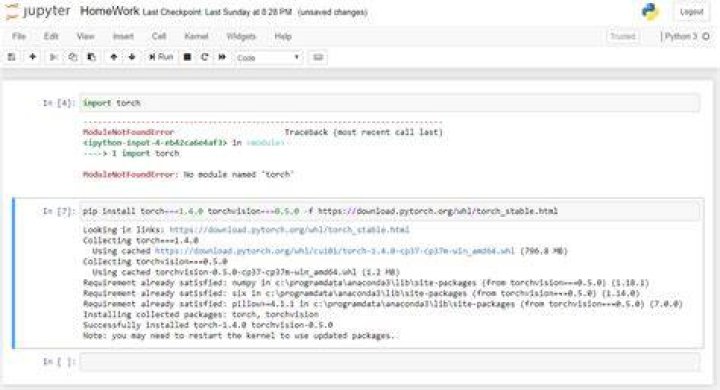Insert a cell below with the plus icon
This screenshot has width=720, height=390.
(x=32, y=57)
